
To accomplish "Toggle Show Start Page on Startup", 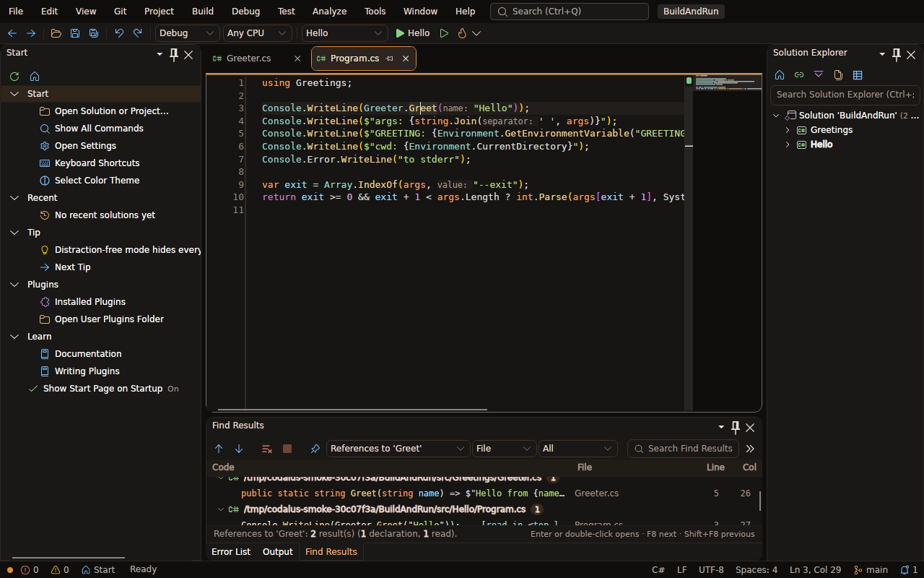I will point(103,389).
